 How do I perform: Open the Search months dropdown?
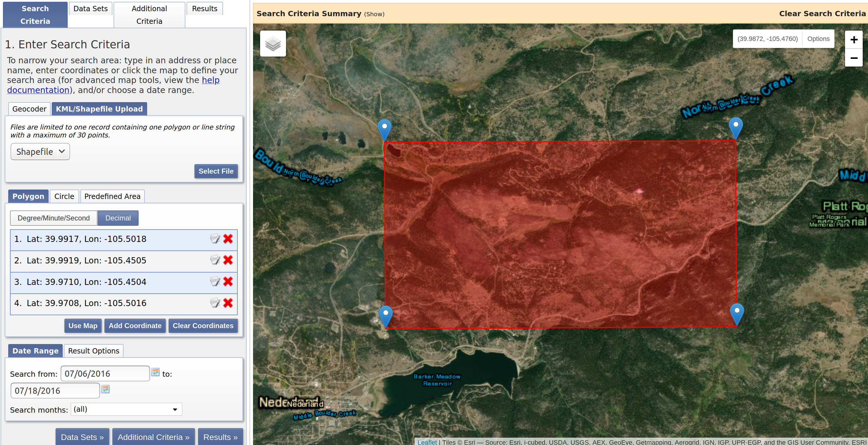[x=126, y=409]
